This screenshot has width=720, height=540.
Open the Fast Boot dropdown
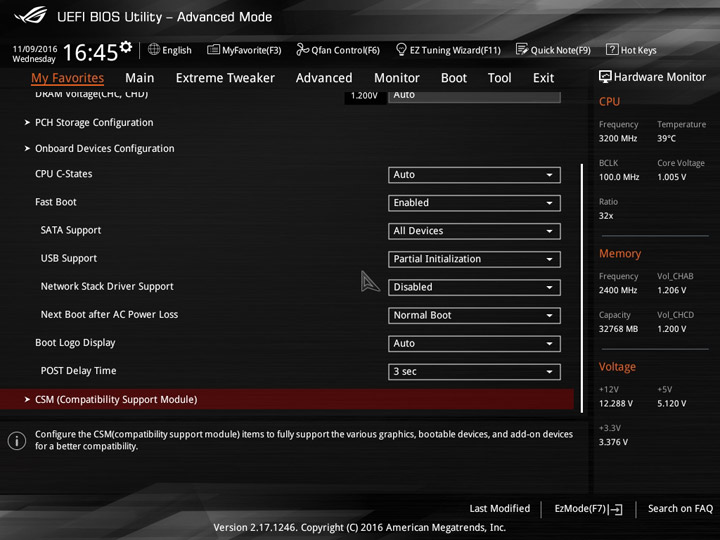tap(474, 203)
